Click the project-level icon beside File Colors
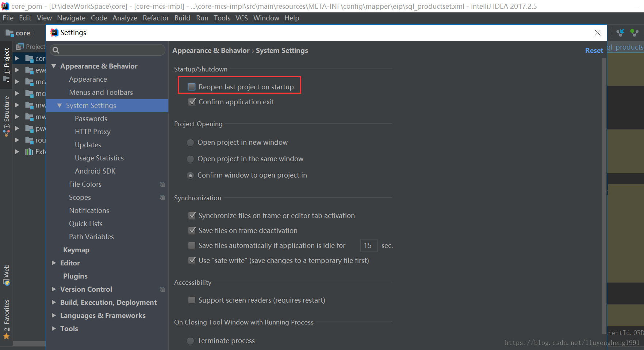Screen dimensions: 644x350 [162, 184]
